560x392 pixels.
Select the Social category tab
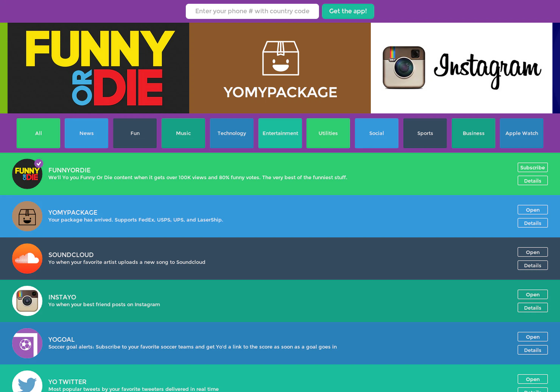[x=376, y=133]
